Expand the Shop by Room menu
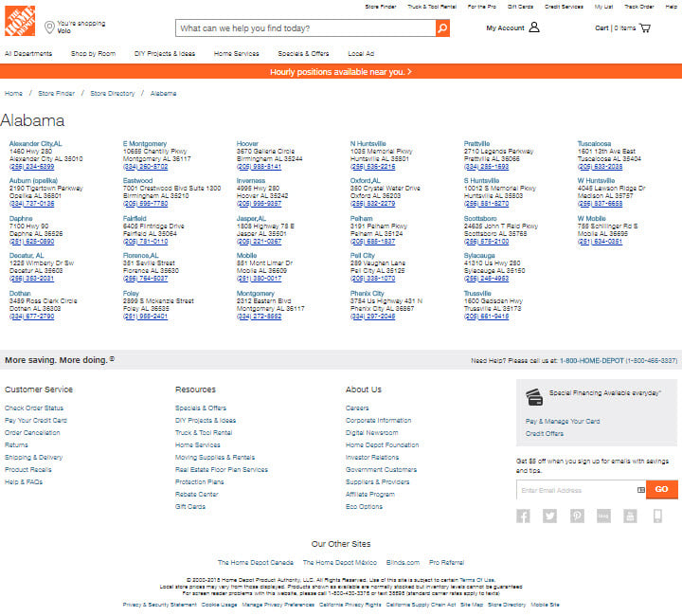The width and height of the screenshot is (682, 616). pos(93,54)
